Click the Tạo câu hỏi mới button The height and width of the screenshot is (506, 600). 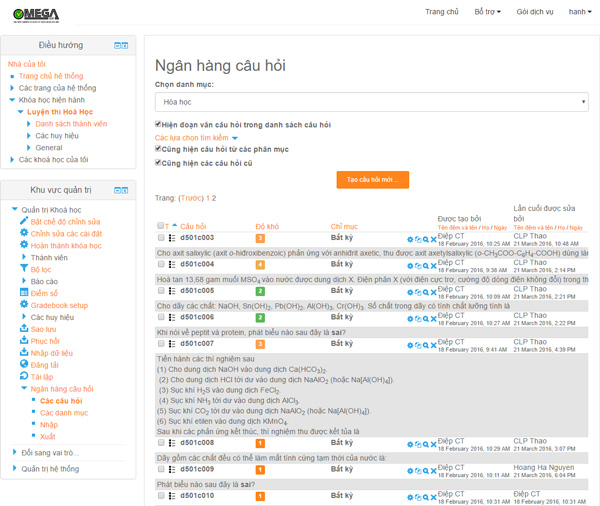[x=373, y=180]
